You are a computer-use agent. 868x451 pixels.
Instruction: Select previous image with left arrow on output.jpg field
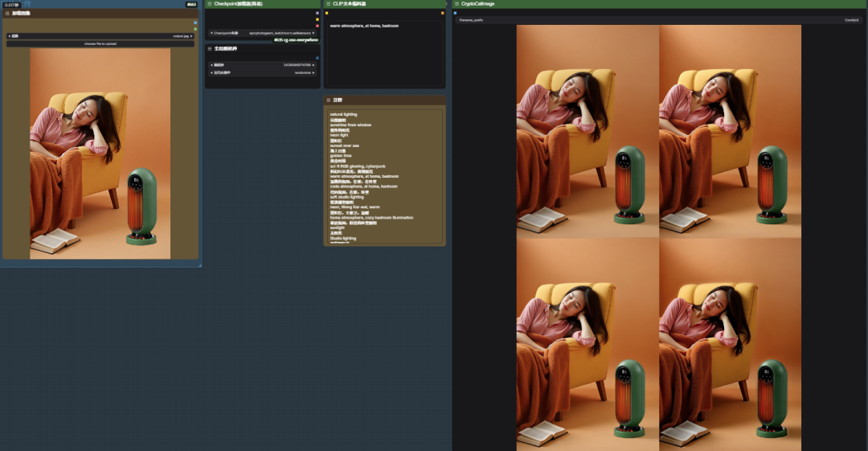pyautogui.click(x=10, y=36)
